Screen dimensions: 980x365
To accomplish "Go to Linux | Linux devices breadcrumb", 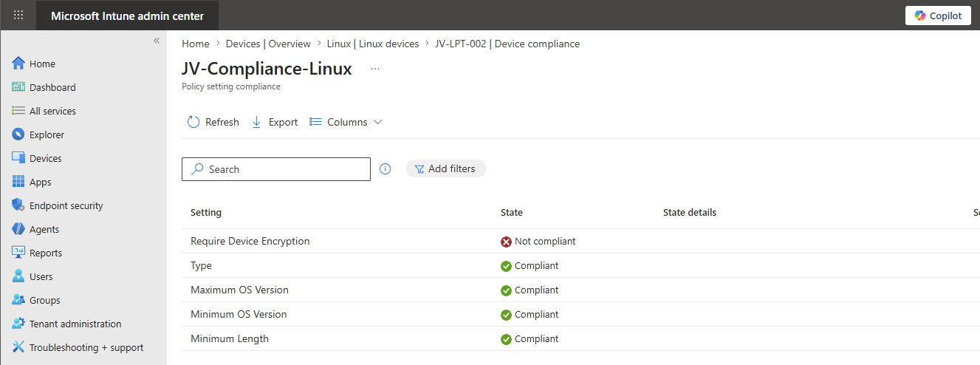I will click(373, 44).
